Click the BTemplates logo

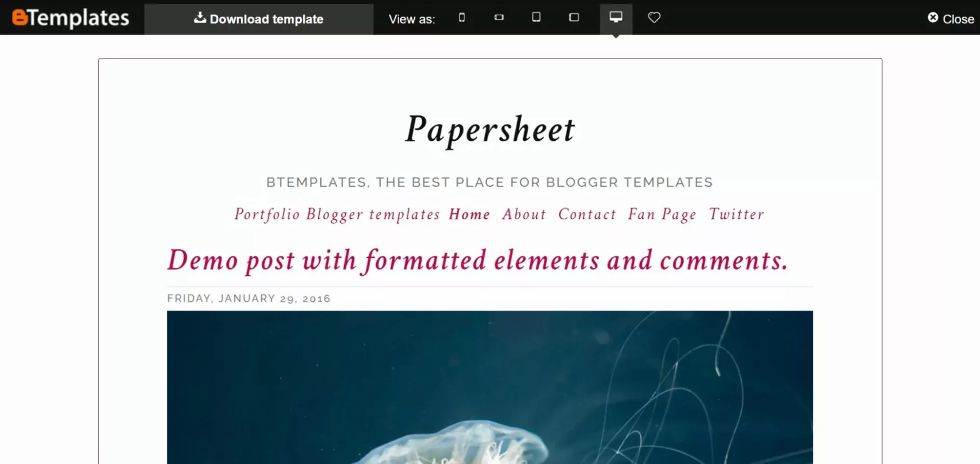(x=72, y=18)
